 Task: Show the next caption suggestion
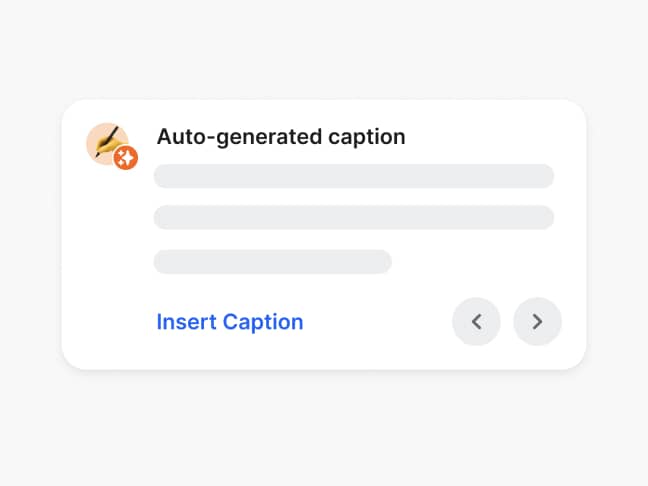point(537,321)
